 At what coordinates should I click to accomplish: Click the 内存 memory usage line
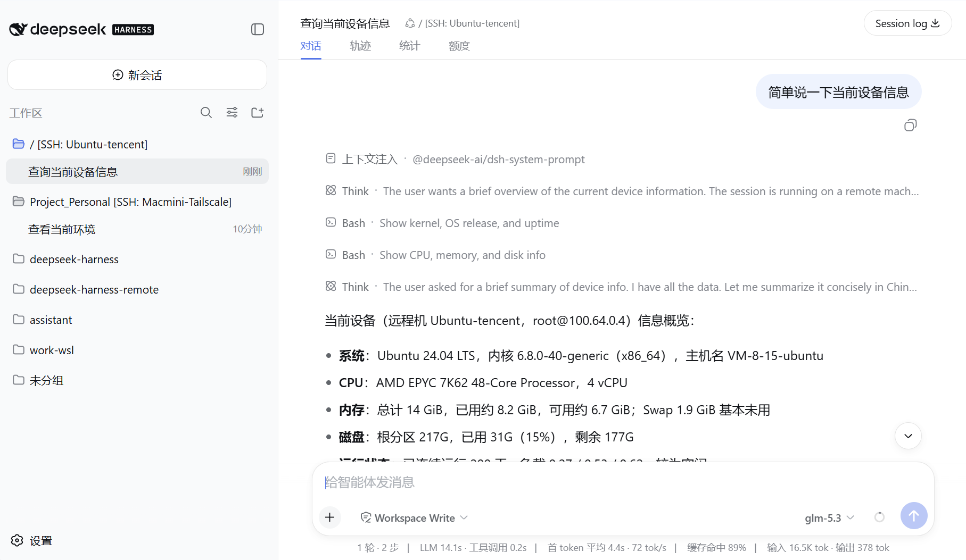click(555, 410)
